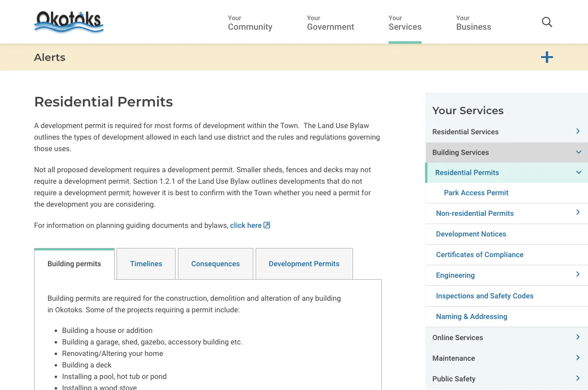Switch to the Timelines tab

pos(146,264)
